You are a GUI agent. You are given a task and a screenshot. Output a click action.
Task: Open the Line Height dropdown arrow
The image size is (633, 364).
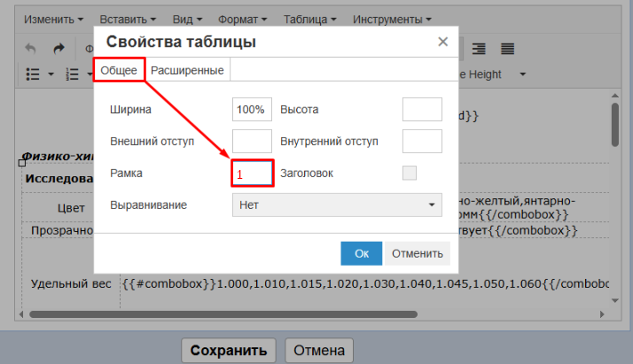click(x=522, y=74)
